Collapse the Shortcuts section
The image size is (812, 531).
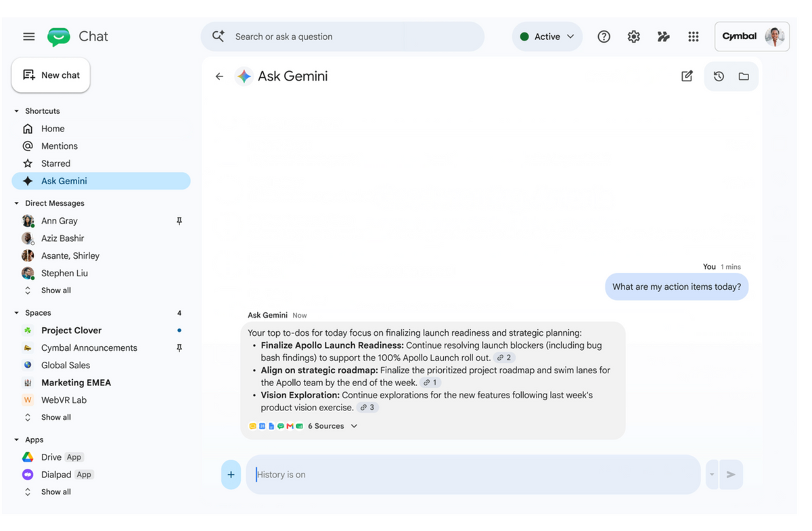pos(16,111)
